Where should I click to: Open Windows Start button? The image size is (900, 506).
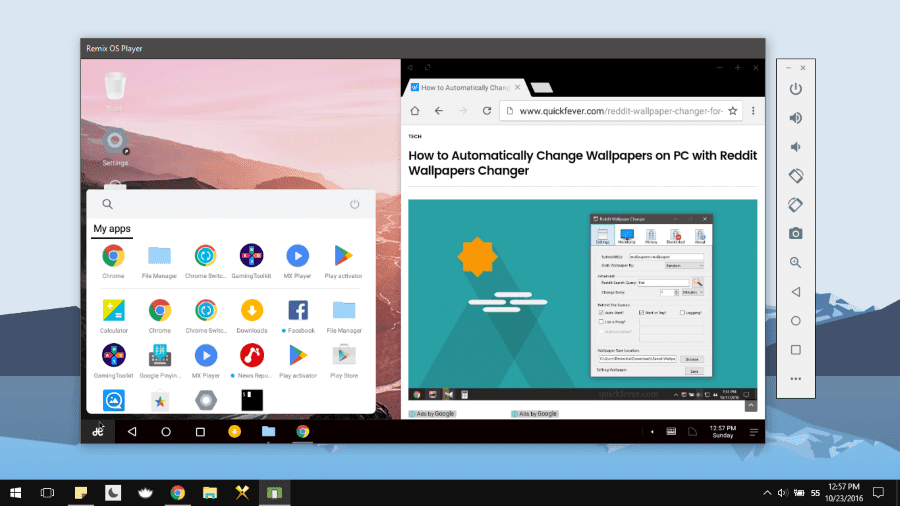click(x=16, y=493)
